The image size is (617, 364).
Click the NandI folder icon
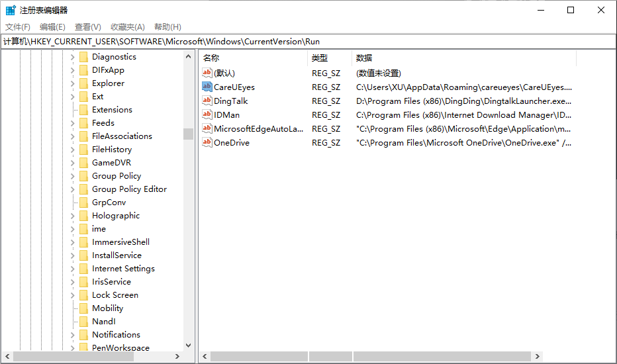point(83,322)
